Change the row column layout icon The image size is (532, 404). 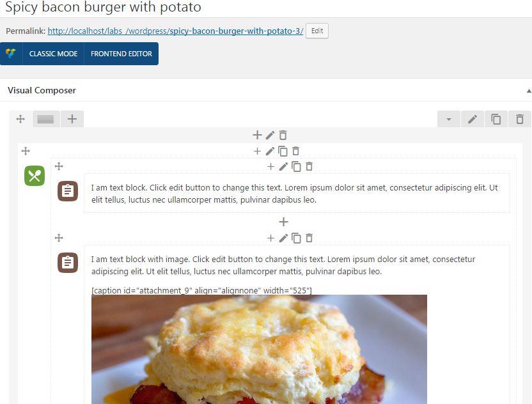[x=46, y=119]
